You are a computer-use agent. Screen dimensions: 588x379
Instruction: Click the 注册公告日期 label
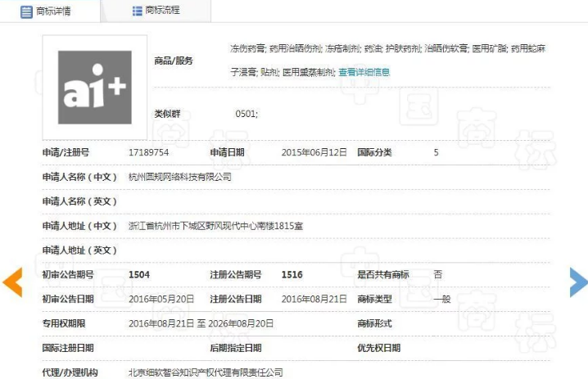point(236,299)
